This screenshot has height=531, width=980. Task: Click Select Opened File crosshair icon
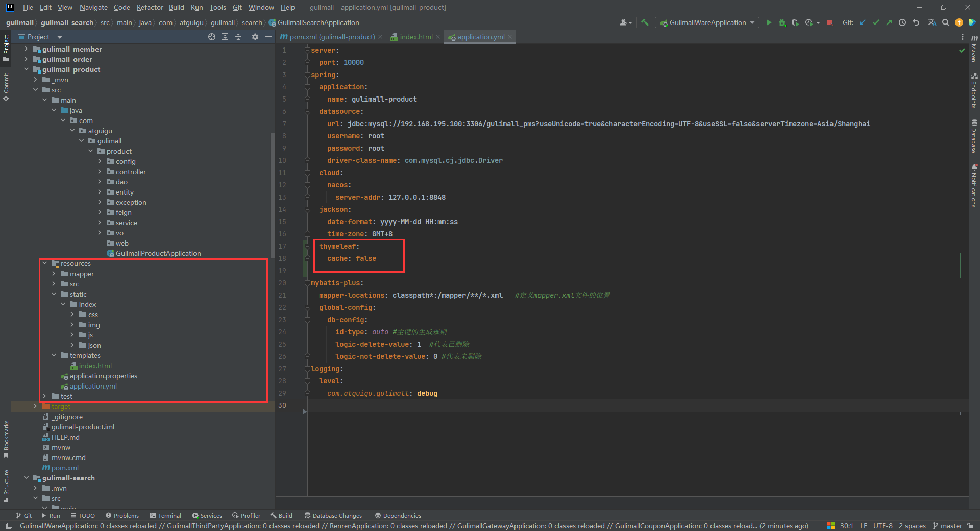(x=212, y=37)
